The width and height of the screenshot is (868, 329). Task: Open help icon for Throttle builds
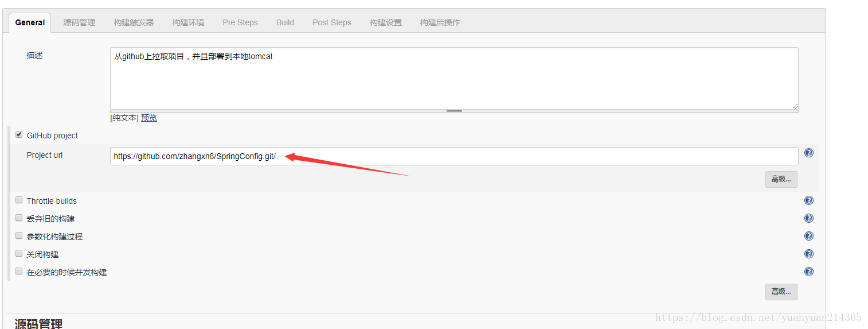pos(809,200)
